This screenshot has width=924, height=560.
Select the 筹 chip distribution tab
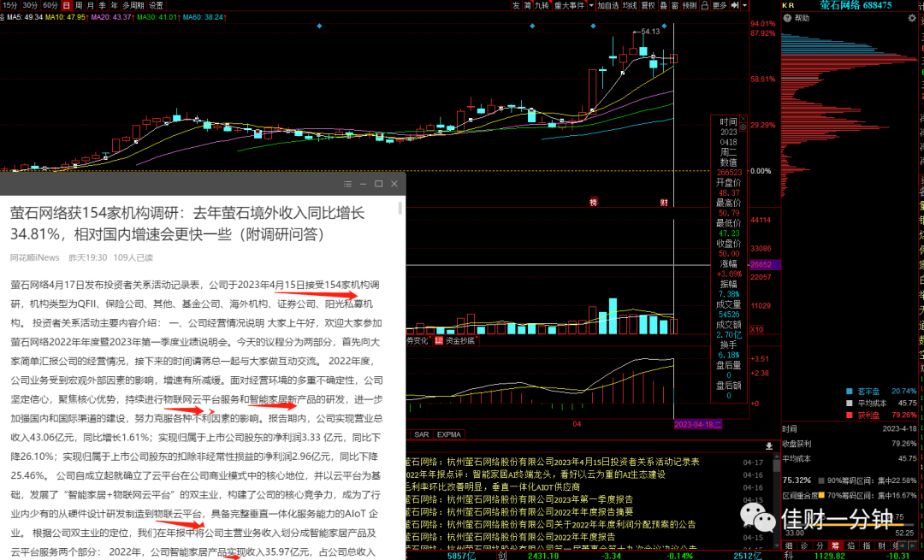coord(836,545)
